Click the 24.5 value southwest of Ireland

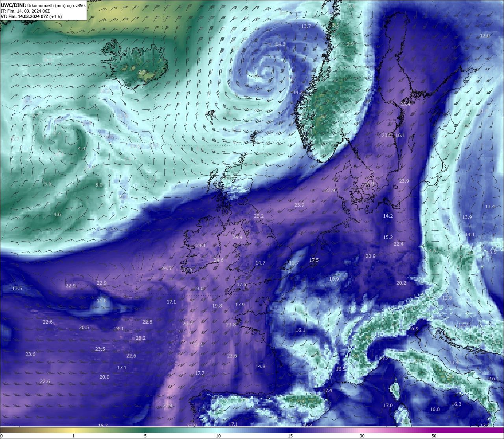166,268
